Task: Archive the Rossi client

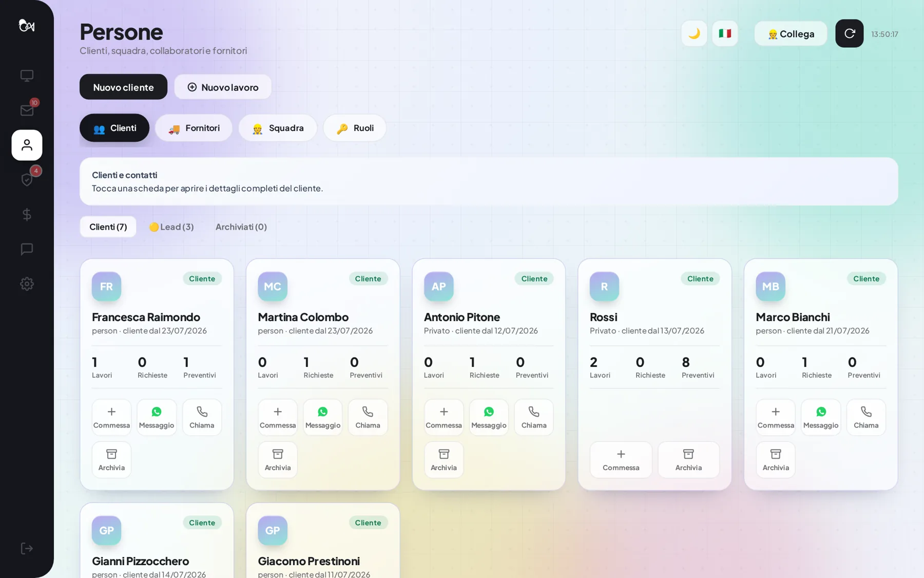Action: 688,460
